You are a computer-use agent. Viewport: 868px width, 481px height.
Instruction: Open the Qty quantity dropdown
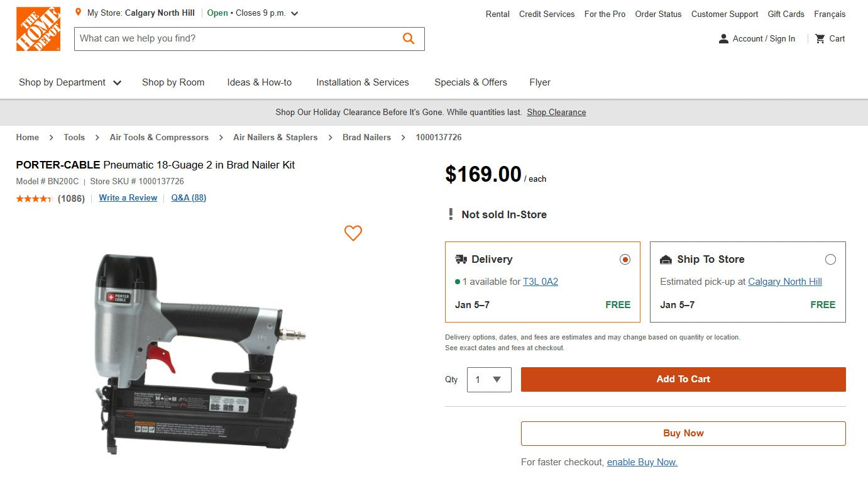[x=489, y=379]
